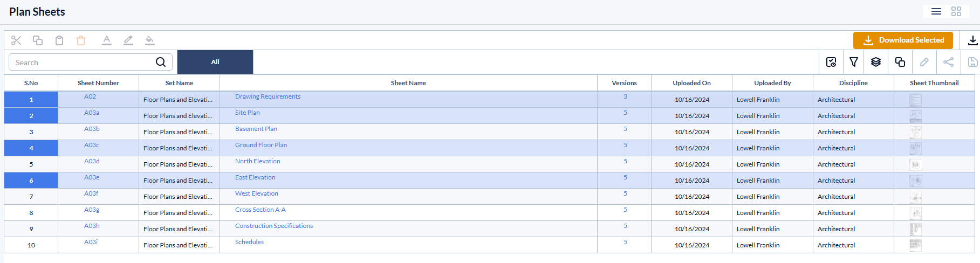Click the orange Delete trash icon
This screenshot has height=263, width=980.
point(81,40)
